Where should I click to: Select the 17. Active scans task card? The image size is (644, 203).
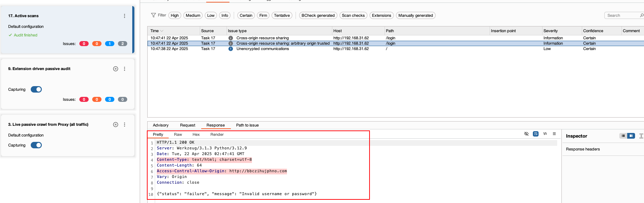point(68,30)
